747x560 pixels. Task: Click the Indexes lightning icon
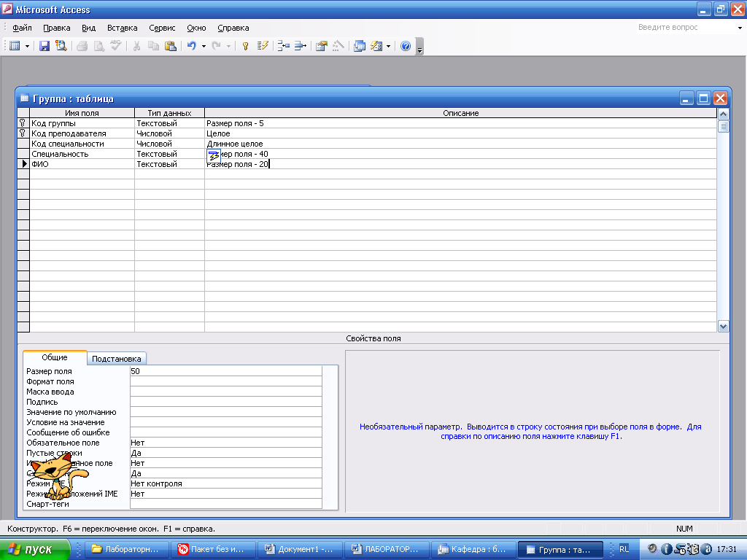tap(263, 46)
